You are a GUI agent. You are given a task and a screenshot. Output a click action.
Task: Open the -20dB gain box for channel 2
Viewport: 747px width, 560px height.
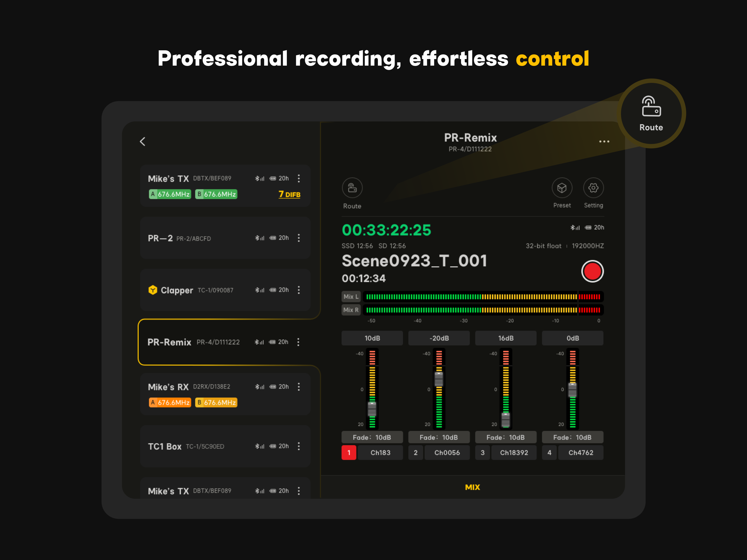coord(439,338)
